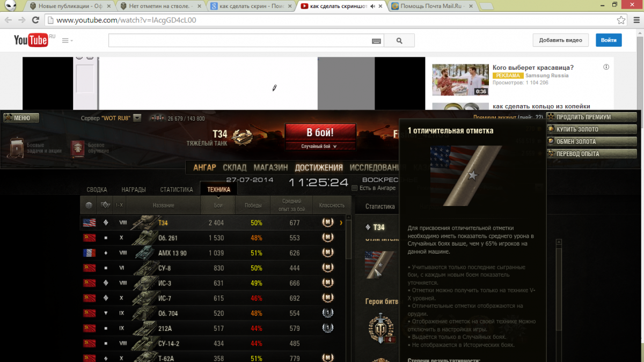Click the YouTube search magnifier button
Viewport: 644px width, 362px height.
click(x=399, y=41)
